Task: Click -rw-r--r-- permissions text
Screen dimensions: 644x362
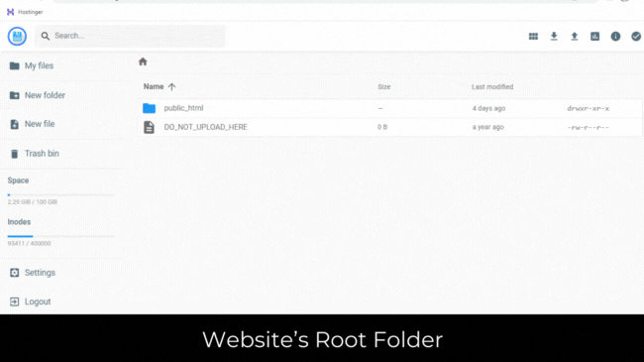Action: click(589, 128)
